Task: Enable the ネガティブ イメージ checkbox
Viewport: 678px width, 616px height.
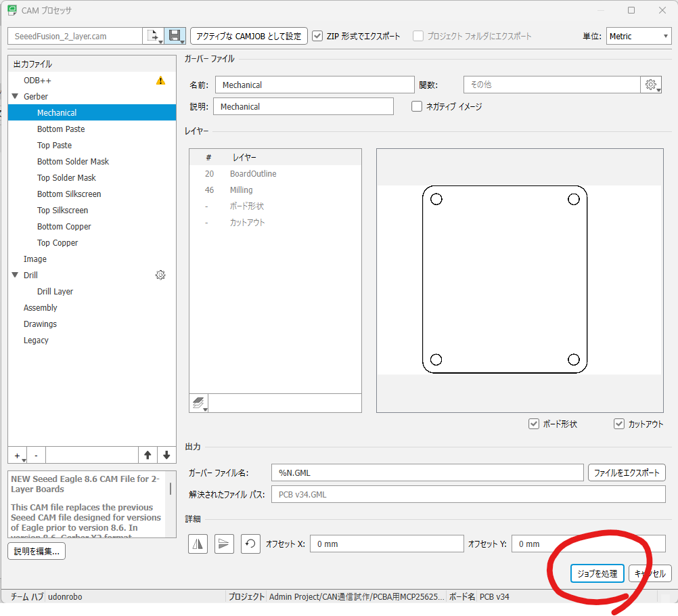Action: [417, 106]
